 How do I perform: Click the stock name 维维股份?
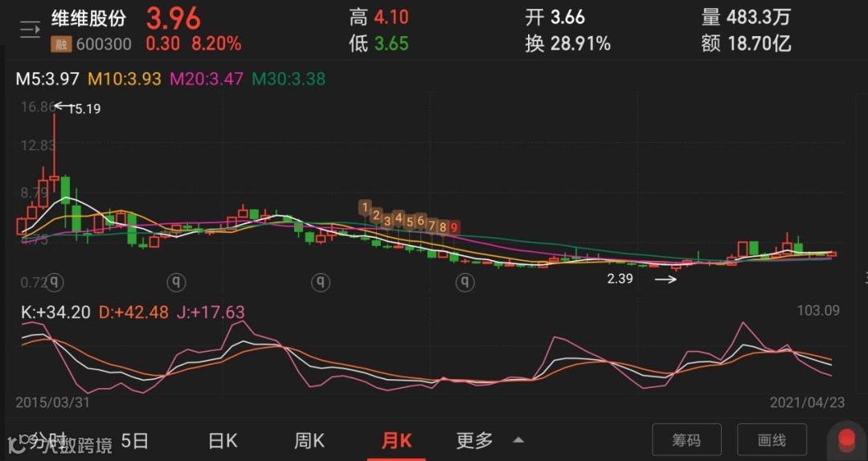click(88, 18)
